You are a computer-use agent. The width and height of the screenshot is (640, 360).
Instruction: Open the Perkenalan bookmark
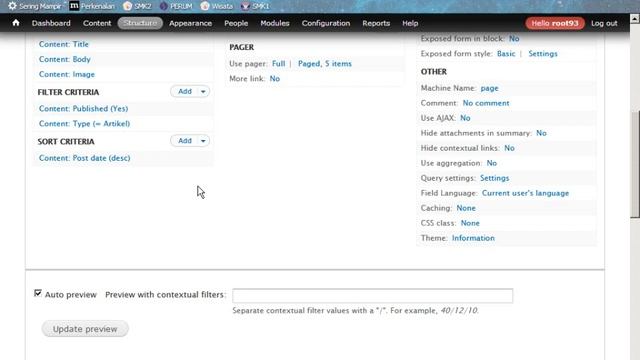pos(92,6)
